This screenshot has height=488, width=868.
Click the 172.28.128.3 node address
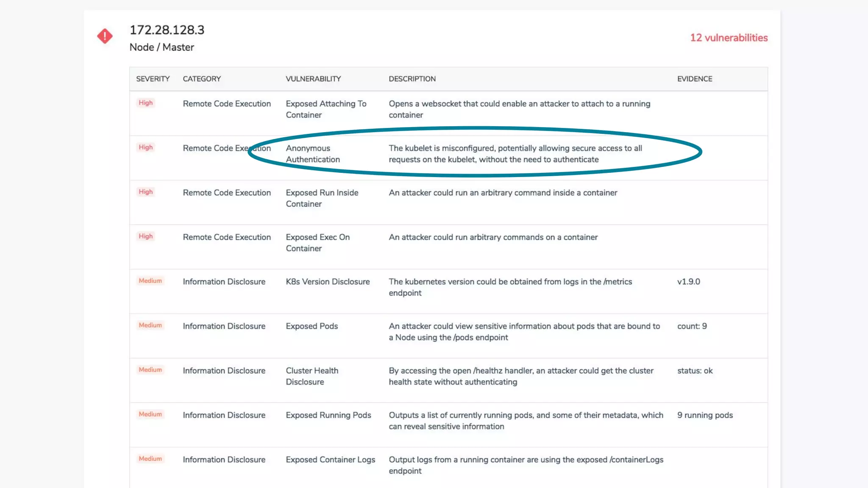tap(167, 30)
